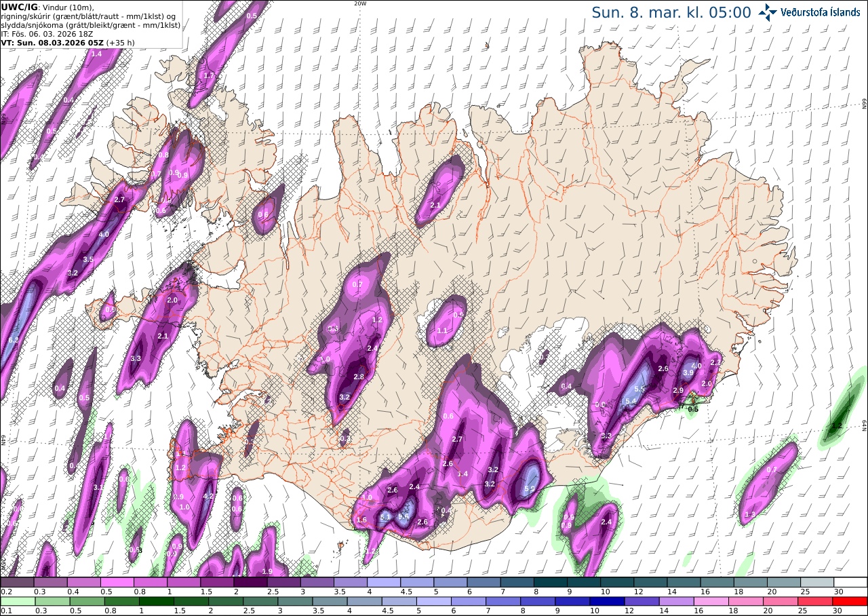This screenshot has height=616, width=868.
Task: Click the date heading Sun. 8. mar. kl. 05:00
Action: (x=671, y=13)
